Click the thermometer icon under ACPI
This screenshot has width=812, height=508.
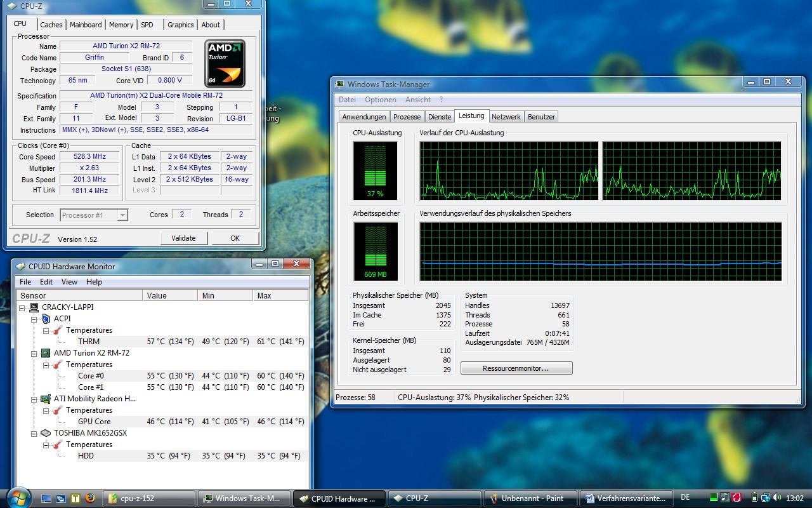58,330
